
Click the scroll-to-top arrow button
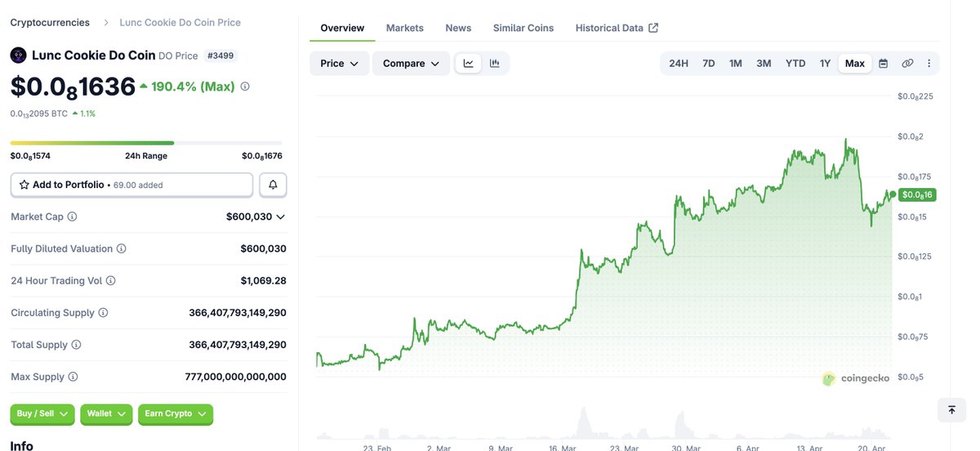tap(951, 409)
